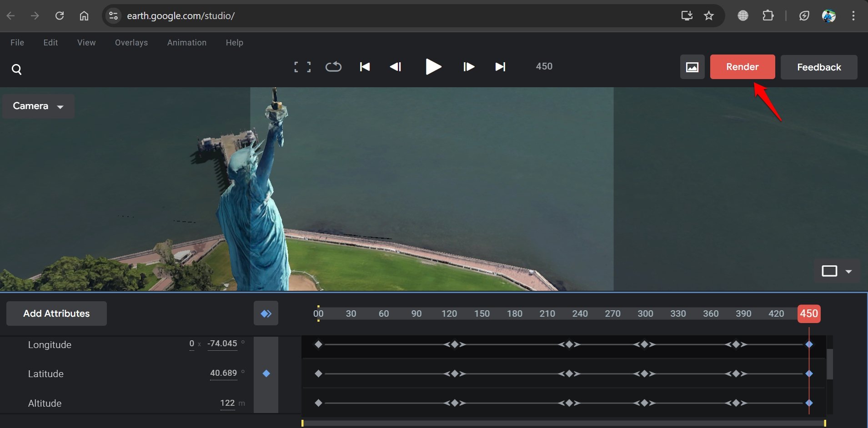Screen dimensions: 868x428
Task: Toggle the Latitude keyframe diamond
Action: (266, 373)
